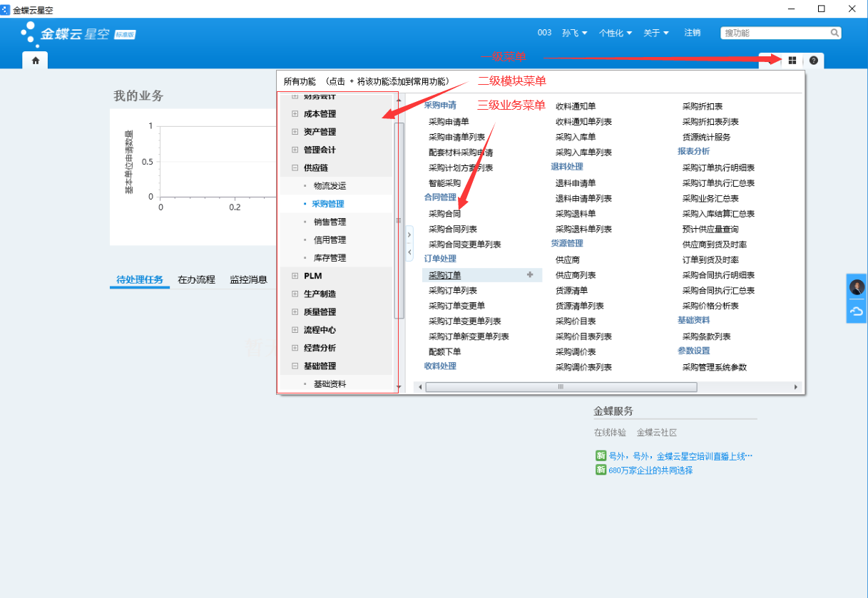The height and width of the screenshot is (598, 868).
Task: Open the 货源统计服务 function
Action: [x=707, y=137]
